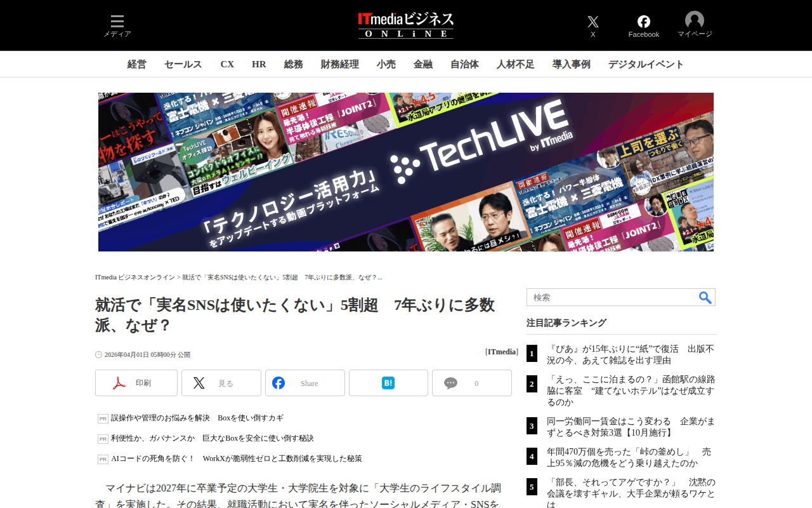Click the ITmedia ビジネス ONLINE logo
This screenshot has width=812, height=508.
point(406,25)
